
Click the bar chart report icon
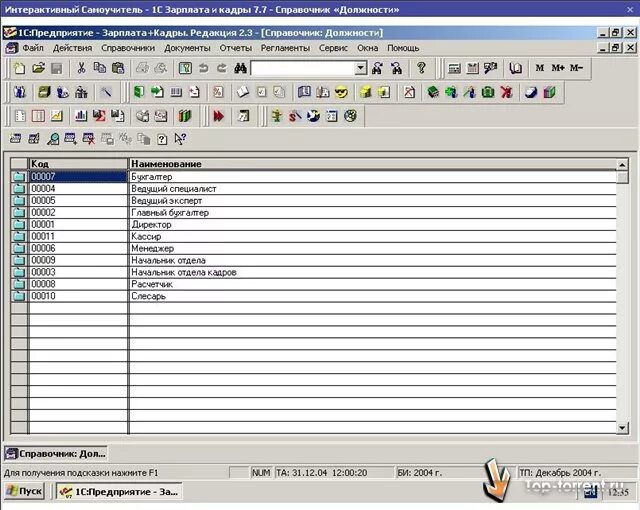click(81, 116)
